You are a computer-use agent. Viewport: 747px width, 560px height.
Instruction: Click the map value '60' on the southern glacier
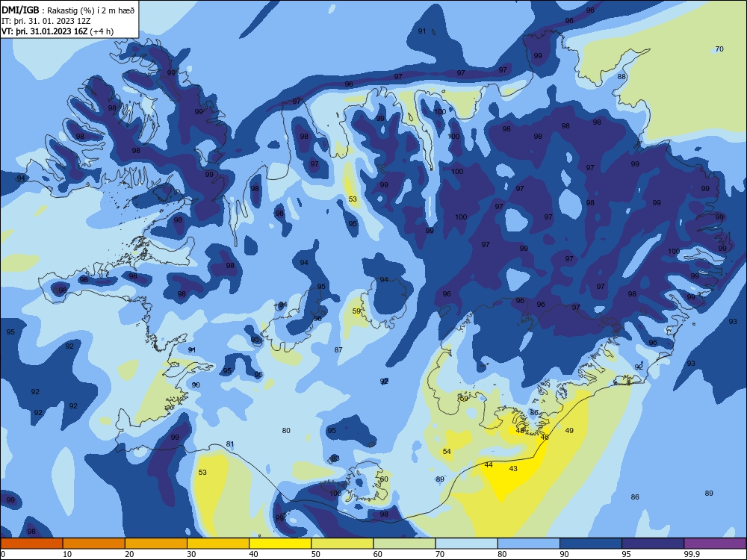384,479
